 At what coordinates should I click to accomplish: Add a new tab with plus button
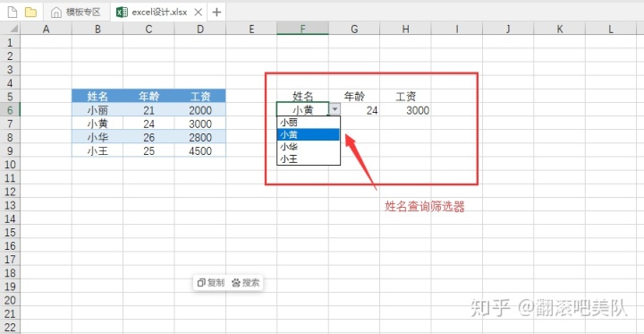point(216,13)
